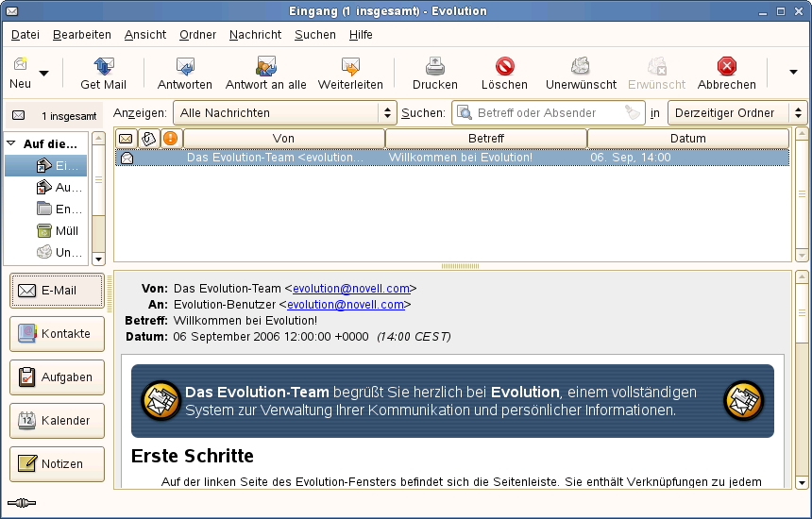Sort by status envelope column header
Viewport: 812px width, 519px height.
126,139
